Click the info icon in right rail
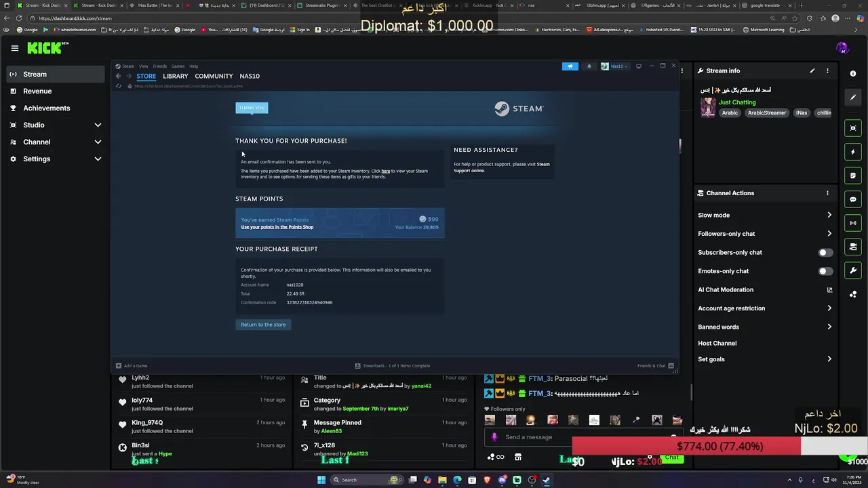 [x=853, y=73]
